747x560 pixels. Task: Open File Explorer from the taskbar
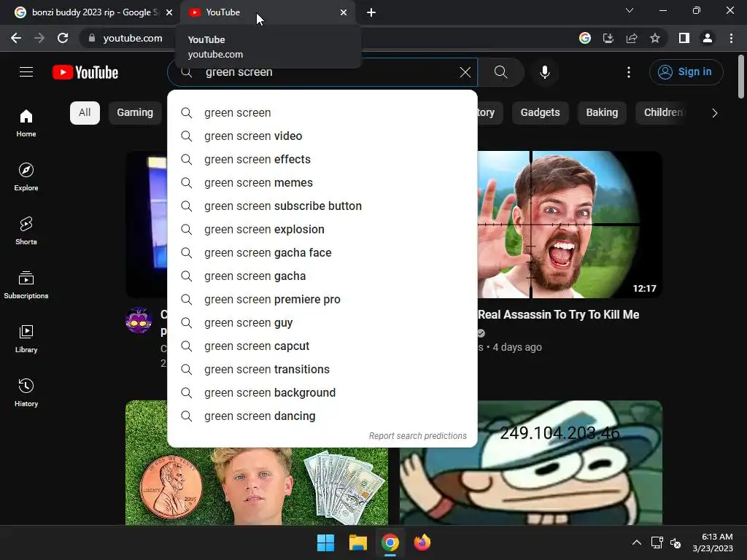(x=357, y=542)
